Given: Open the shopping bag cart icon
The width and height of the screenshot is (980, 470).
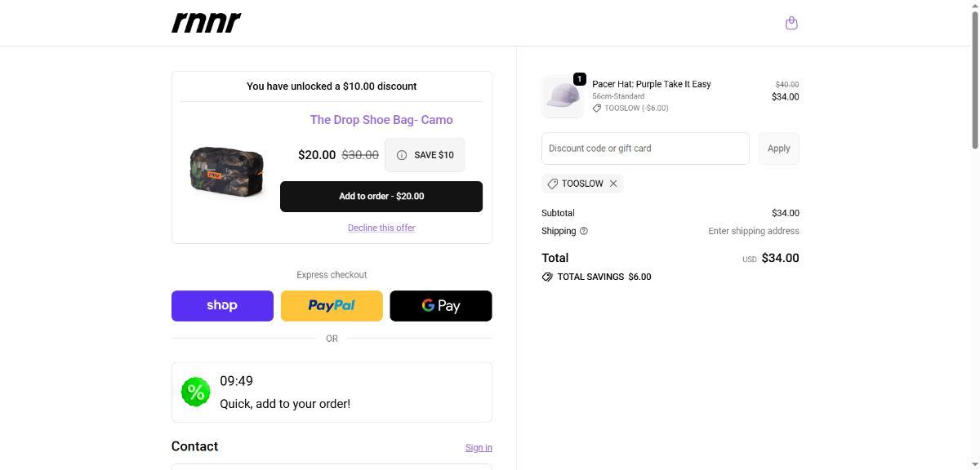Looking at the screenshot, I should coord(791,23).
